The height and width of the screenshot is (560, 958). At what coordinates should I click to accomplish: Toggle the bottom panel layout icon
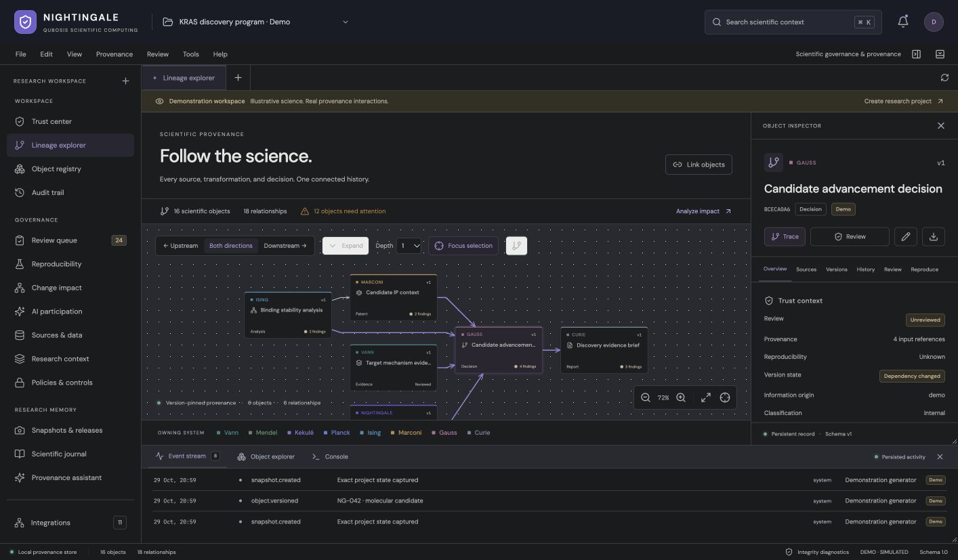point(940,54)
